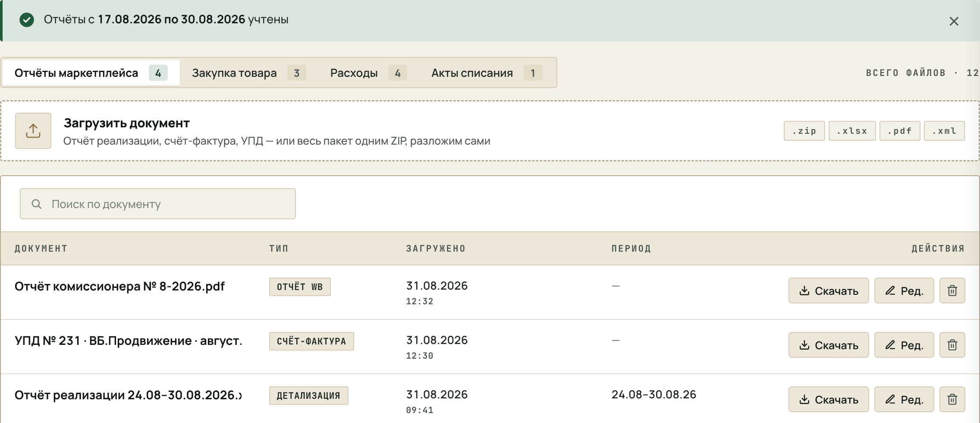This screenshot has width=980, height=423.
Task: Edit Отчёт комиссионера № 8-2026.pdf
Action: (904, 290)
